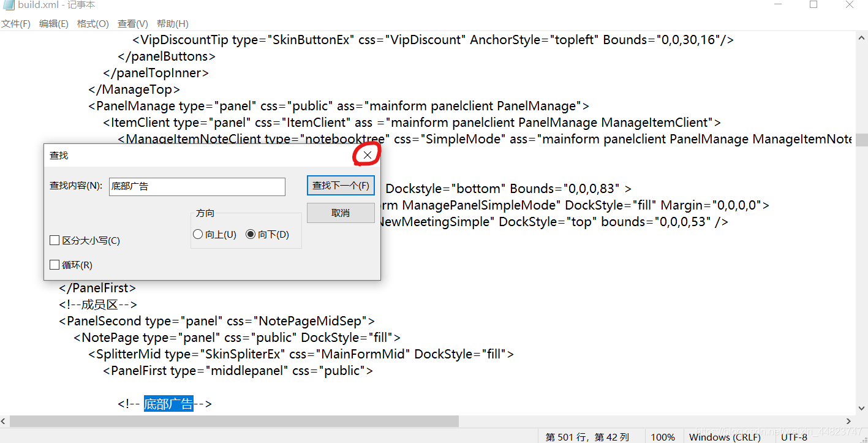The width and height of the screenshot is (868, 443).
Task: Open the 编辑(E) menu
Action: tap(54, 24)
